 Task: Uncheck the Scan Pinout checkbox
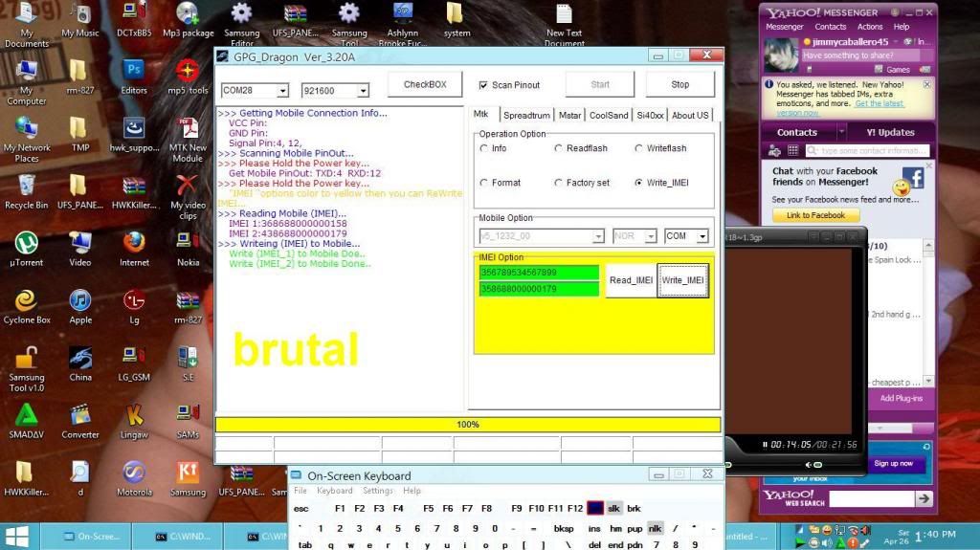[483, 85]
